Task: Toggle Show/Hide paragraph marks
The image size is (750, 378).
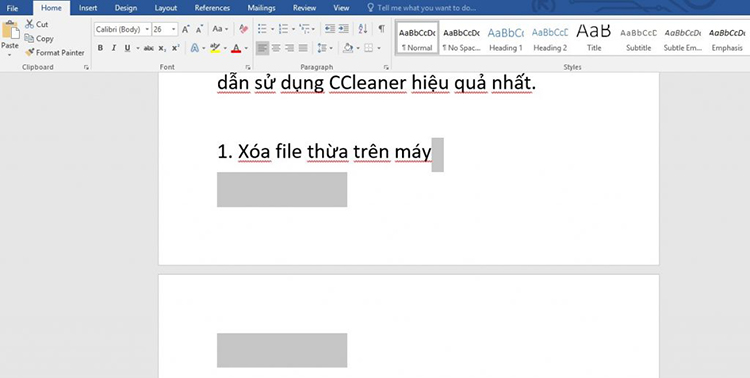Action: pyautogui.click(x=381, y=29)
